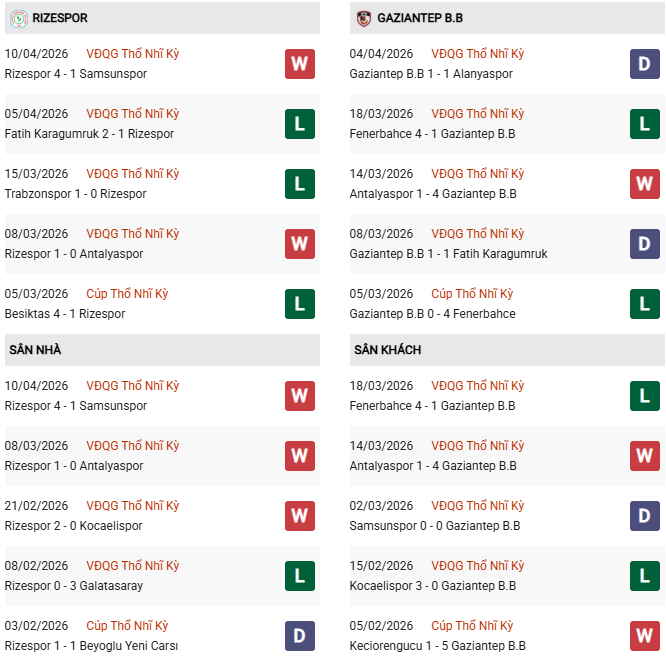This screenshot has width=666, height=659.
Task: Open the SÂN KHÁCH away matches section
Action: (387, 350)
